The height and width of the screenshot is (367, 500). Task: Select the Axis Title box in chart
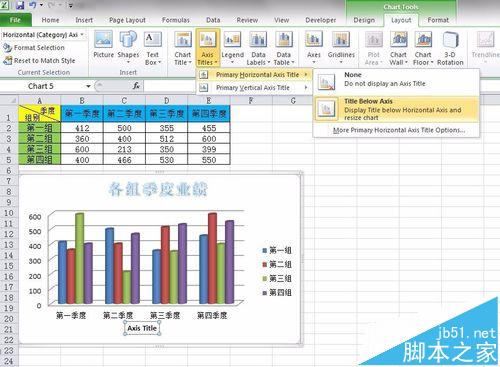click(x=142, y=328)
